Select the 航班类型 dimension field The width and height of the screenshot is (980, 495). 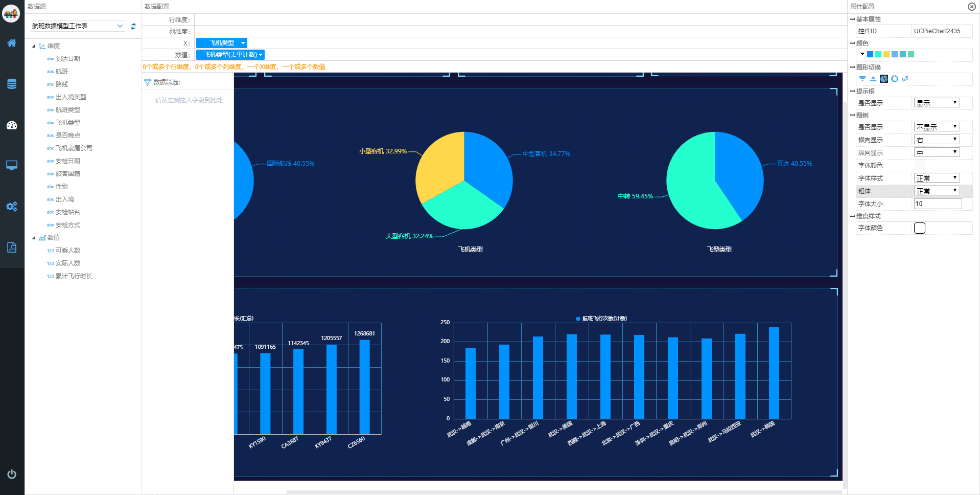68,110
